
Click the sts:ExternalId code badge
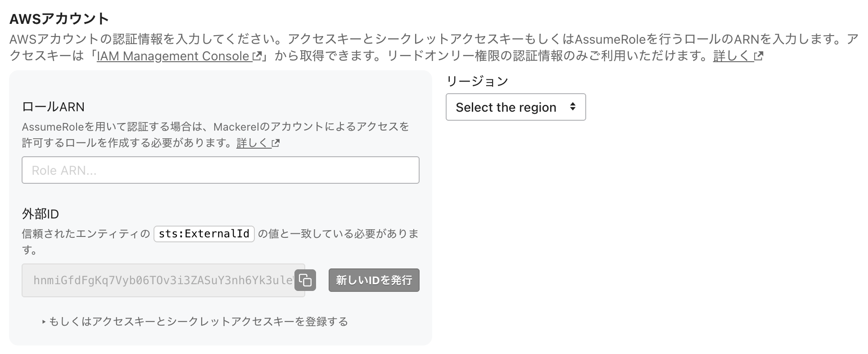204,234
